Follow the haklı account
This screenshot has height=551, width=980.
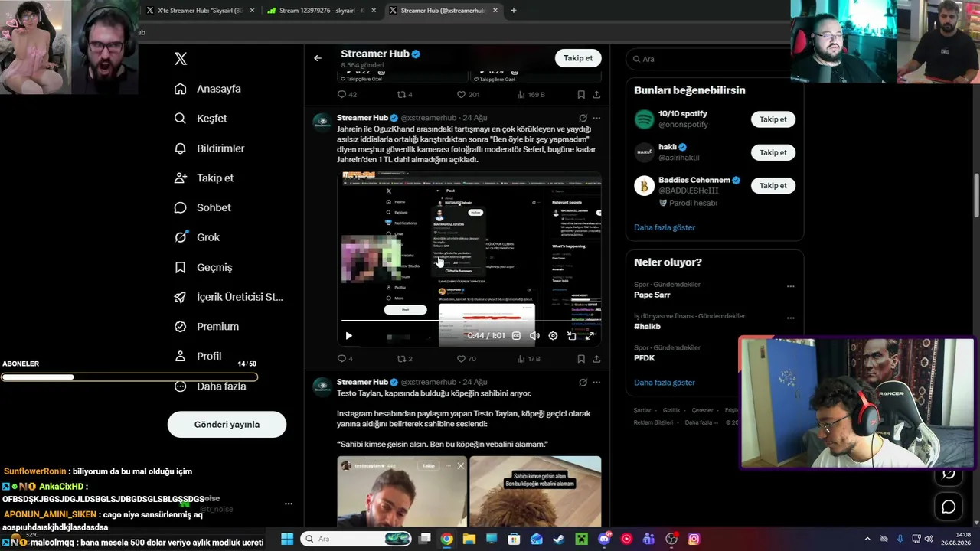coord(773,152)
